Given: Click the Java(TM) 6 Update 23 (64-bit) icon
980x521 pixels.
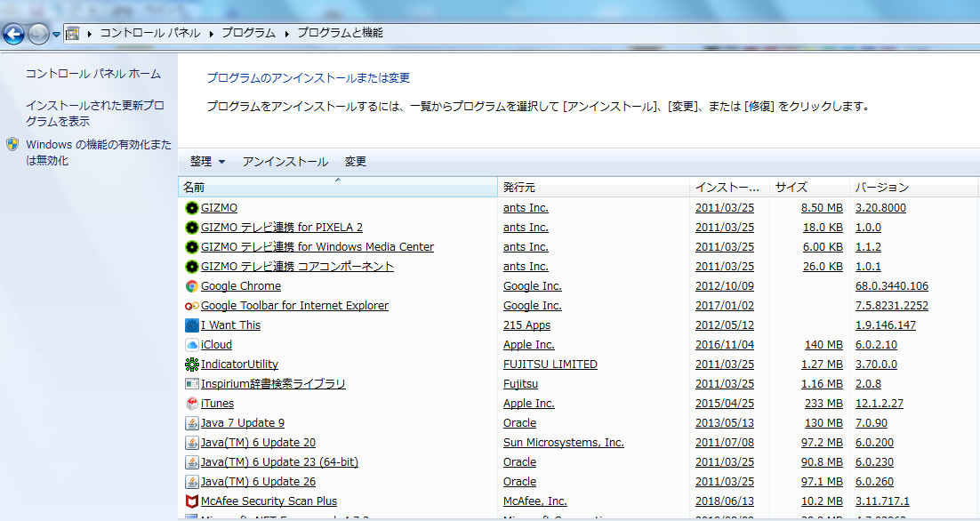Looking at the screenshot, I should (x=192, y=462).
